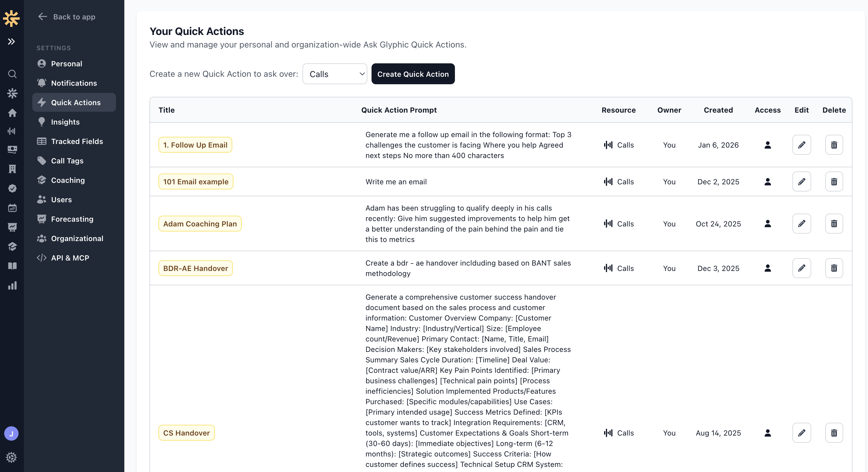Open Notifications settings
The height and width of the screenshot is (472, 868).
(74, 83)
